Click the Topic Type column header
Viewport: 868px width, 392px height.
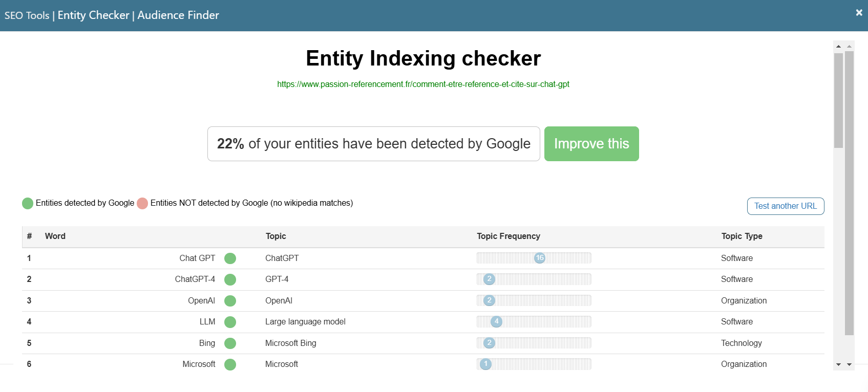click(x=742, y=236)
